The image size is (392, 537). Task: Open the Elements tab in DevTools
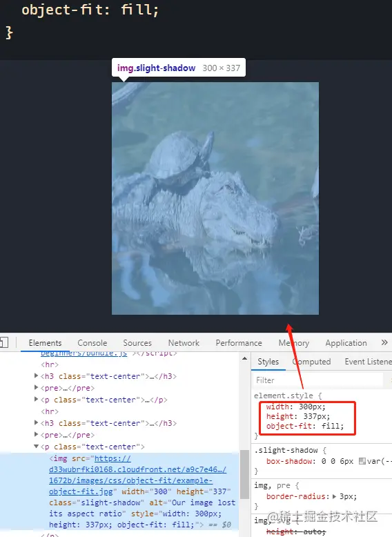tap(45, 343)
